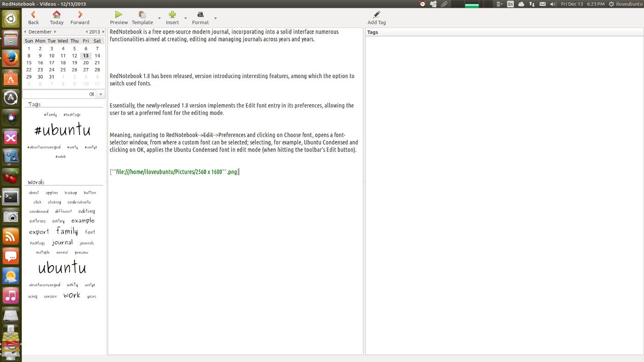Viewport: 644px width, 362px height.
Task: Click the Forward arrow toolbar icon
Action: pos(80,15)
